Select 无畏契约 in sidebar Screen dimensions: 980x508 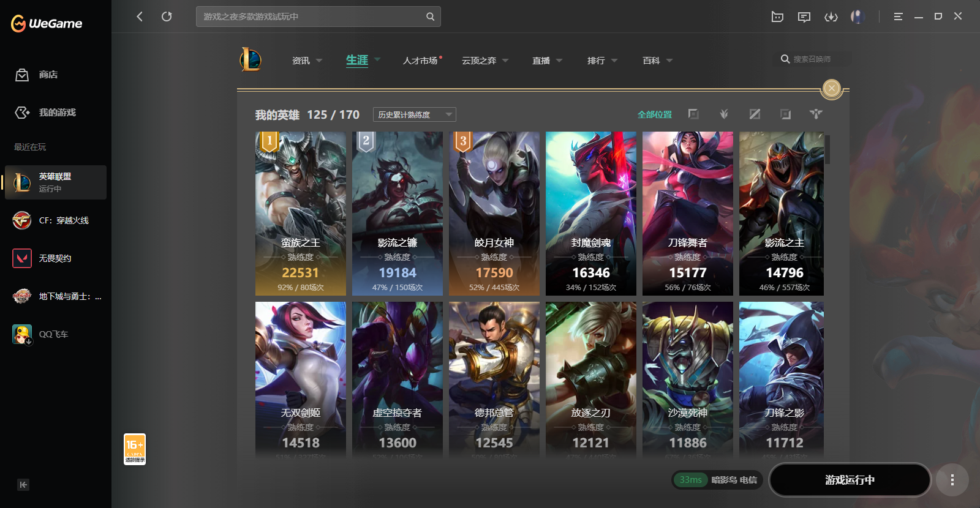[x=56, y=258]
